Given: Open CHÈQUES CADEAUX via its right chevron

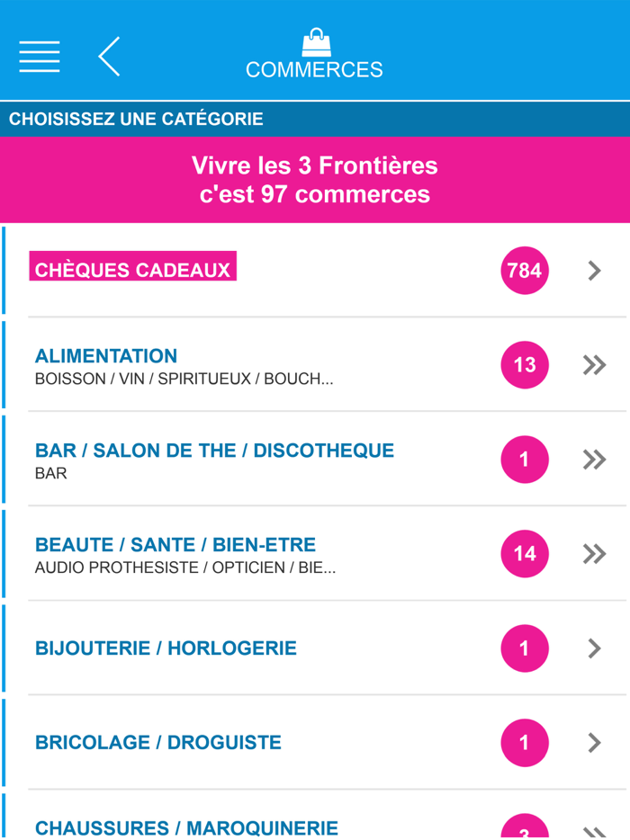Looking at the screenshot, I should pos(593,270).
